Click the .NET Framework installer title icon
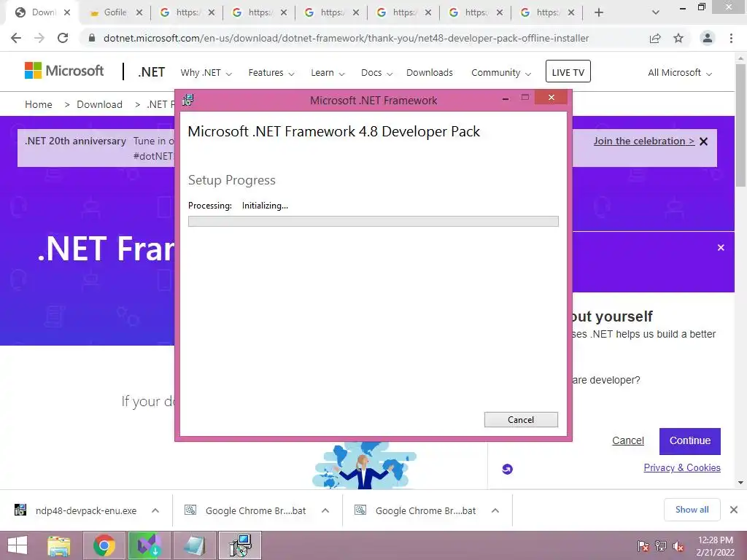 click(188, 100)
